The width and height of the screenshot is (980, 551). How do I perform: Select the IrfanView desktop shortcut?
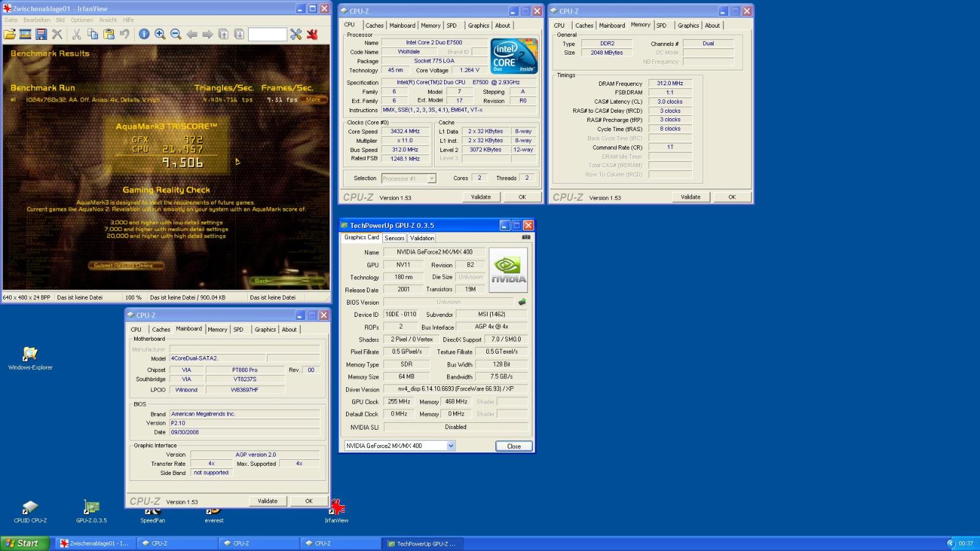(336, 511)
